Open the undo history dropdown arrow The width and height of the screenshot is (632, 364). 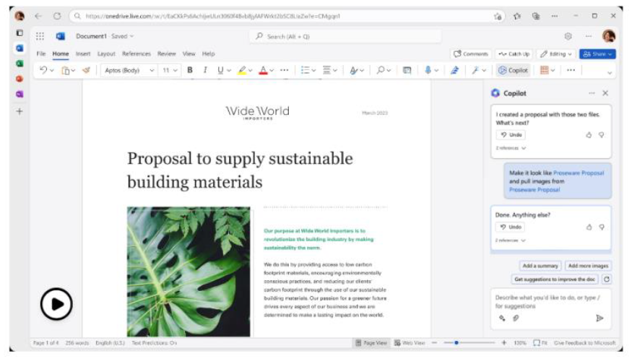click(52, 71)
